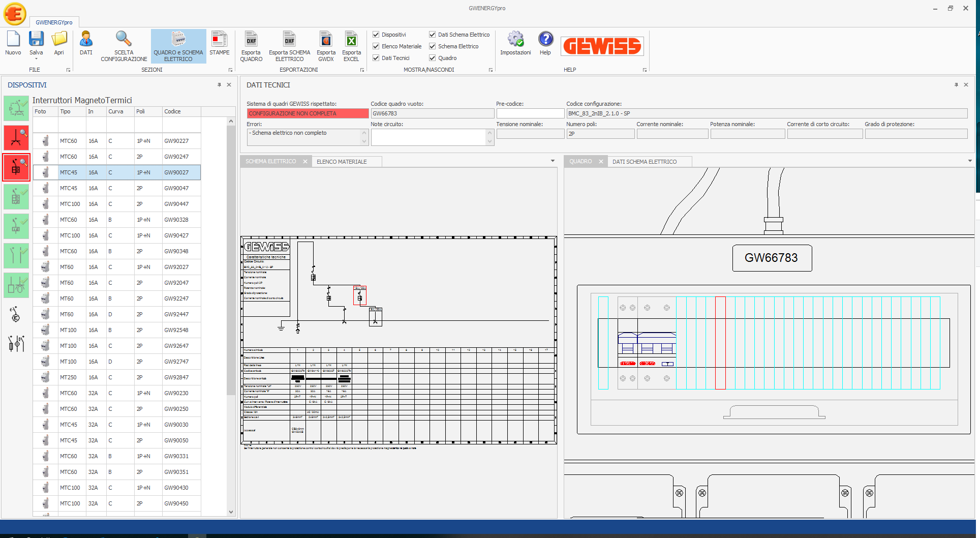Expand SEZIONI group launcher
Image resolution: width=980 pixels, height=538 pixels.
(x=230, y=70)
